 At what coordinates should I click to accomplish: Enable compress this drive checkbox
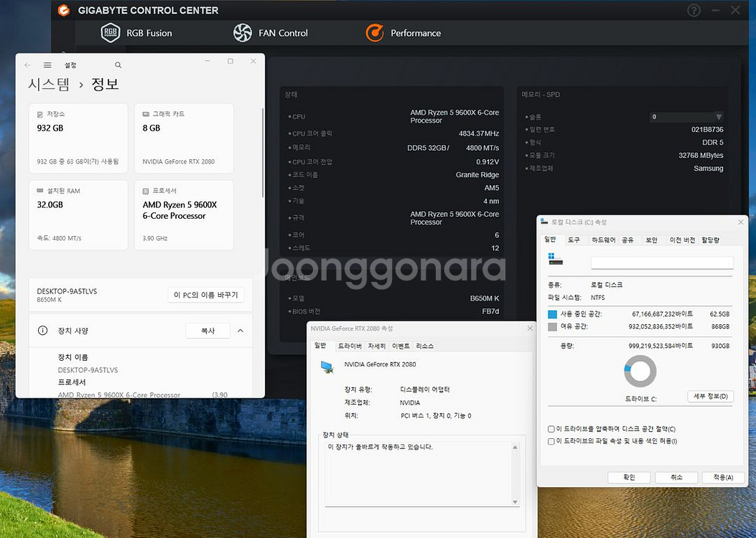(x=551, y=429)
